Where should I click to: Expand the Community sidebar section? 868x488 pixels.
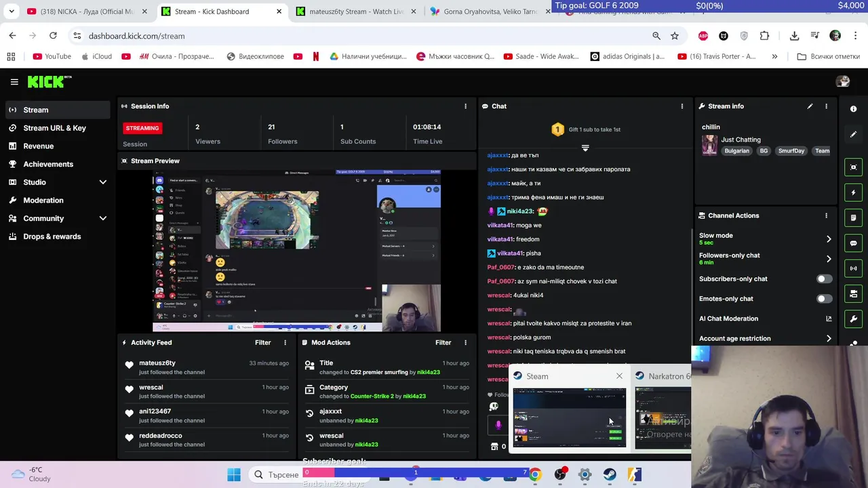(103, 218)
